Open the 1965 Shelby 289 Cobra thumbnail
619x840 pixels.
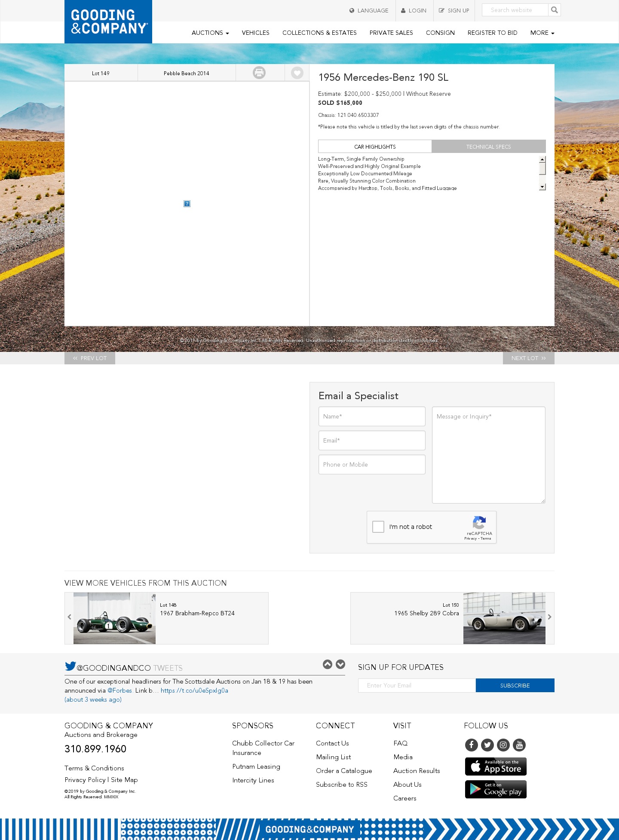pyautogui.click(x=504, y=618)
